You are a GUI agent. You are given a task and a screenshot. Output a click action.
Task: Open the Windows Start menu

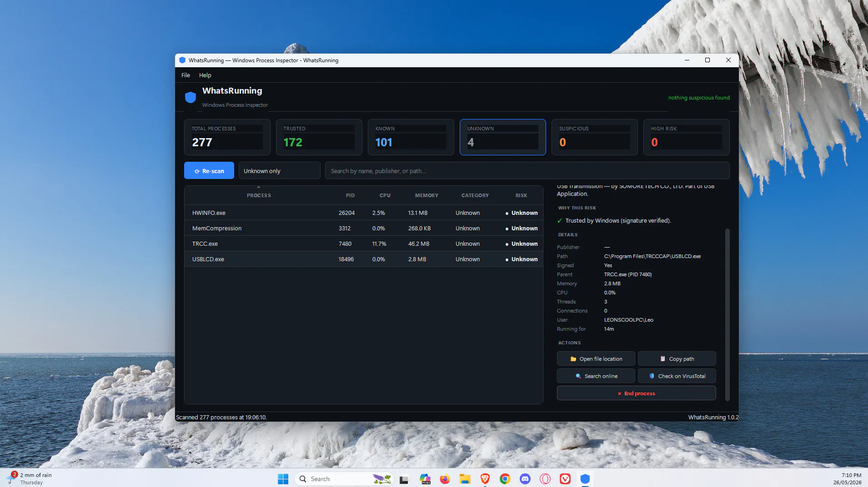click(283, 479)
